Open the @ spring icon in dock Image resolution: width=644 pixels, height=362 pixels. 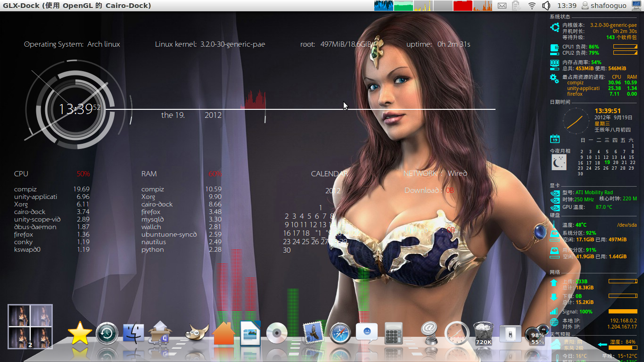click(429, 333)
